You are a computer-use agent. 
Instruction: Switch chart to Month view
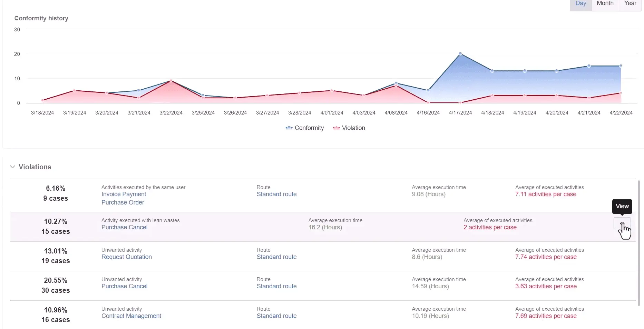605,3
